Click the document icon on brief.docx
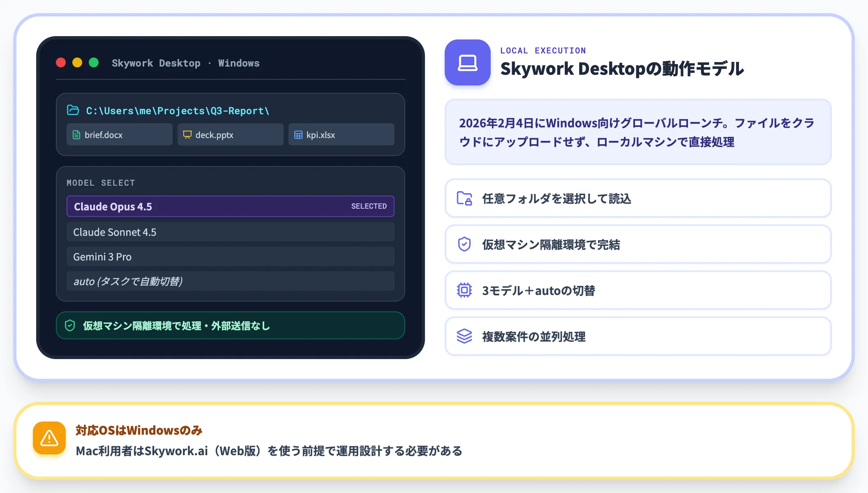 click(x=76, y=135)
